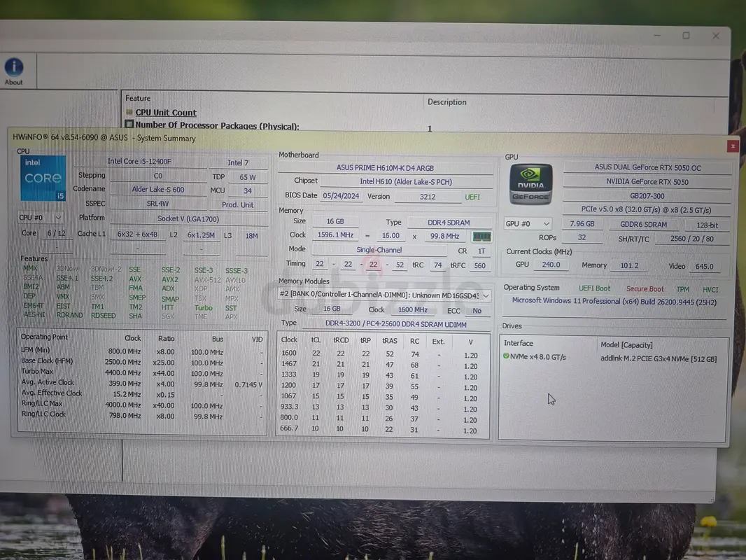746x560 pixels.
Task: Click the GB207-300 GPU codename field
Action: [x=647, y=195]
